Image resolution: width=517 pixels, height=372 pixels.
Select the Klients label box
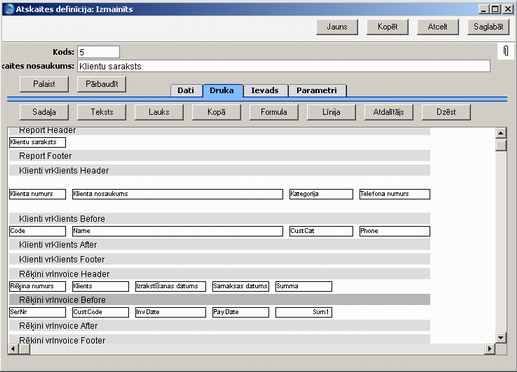click(x=100, y=286)
